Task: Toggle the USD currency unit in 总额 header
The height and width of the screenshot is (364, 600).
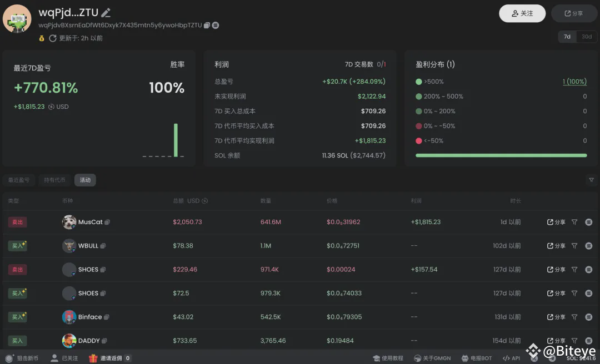Action: coord(205,201)
